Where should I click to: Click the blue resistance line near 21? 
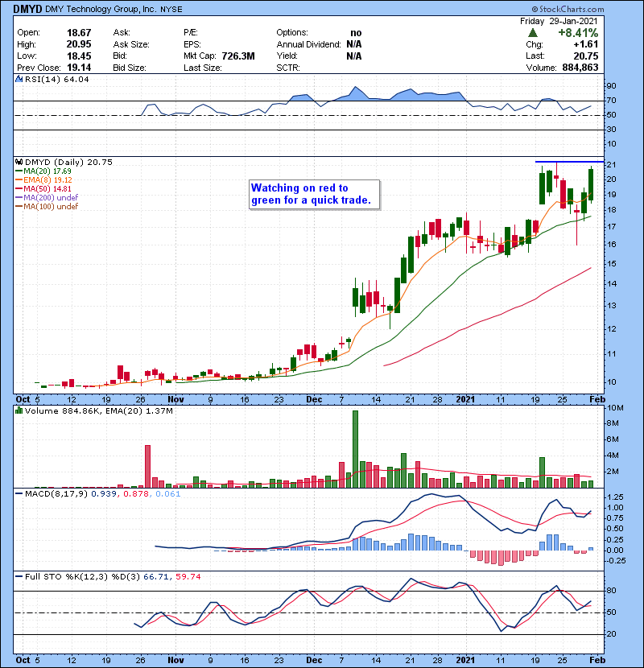coord(569,162)
